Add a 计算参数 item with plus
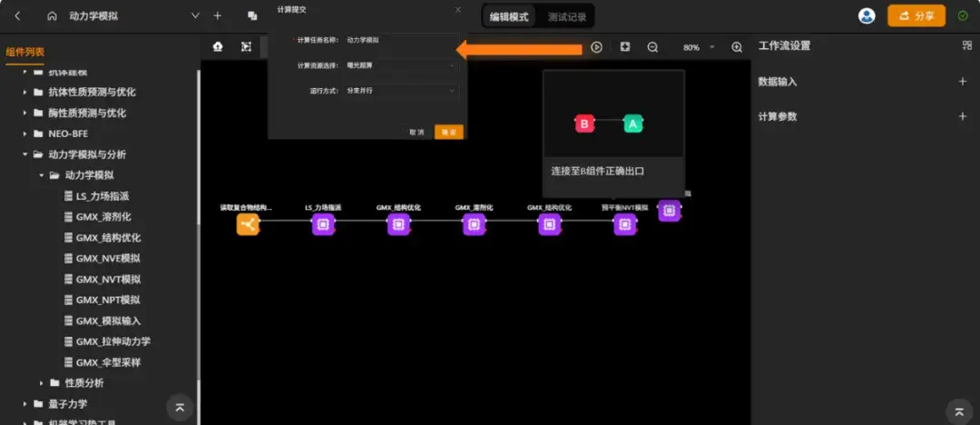The image size is (980, 425). pos(963,116)
